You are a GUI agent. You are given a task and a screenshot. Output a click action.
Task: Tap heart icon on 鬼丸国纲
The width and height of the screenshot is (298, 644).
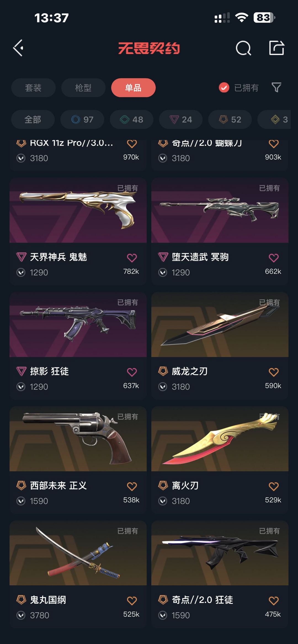point(132,601)
